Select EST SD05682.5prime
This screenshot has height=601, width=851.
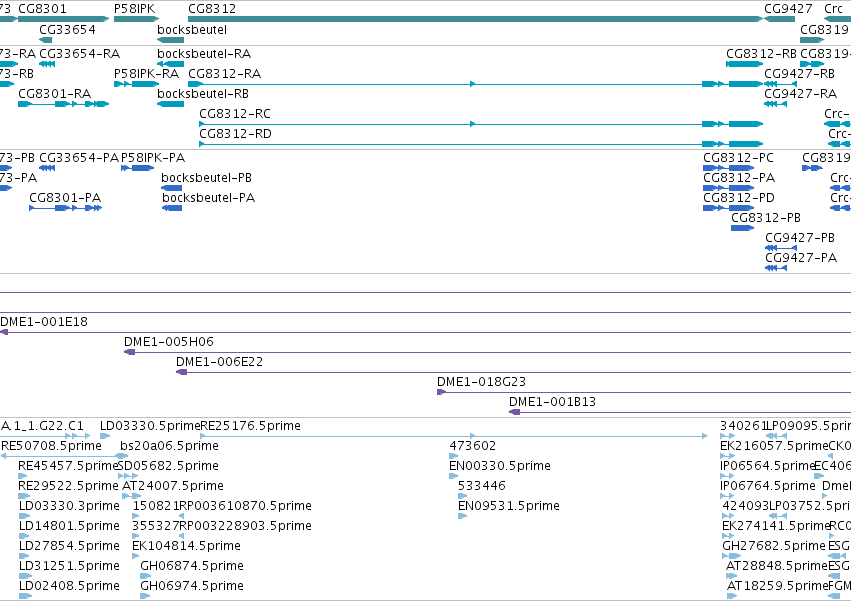coord(128,476)
